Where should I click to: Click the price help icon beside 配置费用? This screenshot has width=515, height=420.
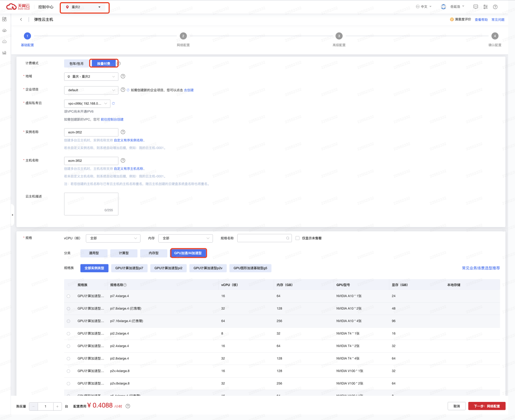(128, 406)
